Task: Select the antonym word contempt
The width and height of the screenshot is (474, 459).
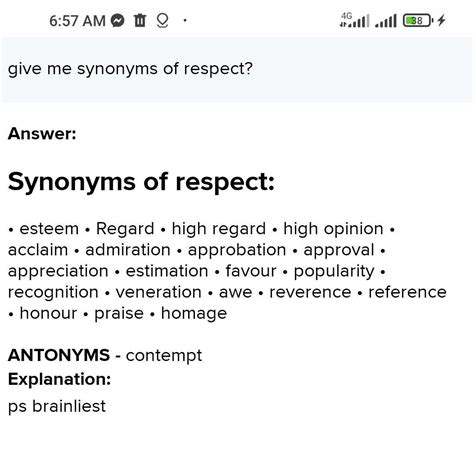Action: [x=164, y=356]
